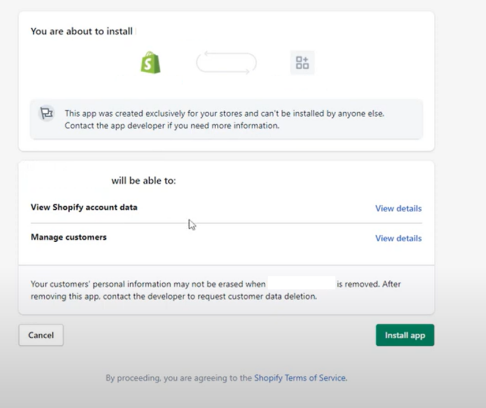Expand View details for Manage customers

click(x=398, y=238)
